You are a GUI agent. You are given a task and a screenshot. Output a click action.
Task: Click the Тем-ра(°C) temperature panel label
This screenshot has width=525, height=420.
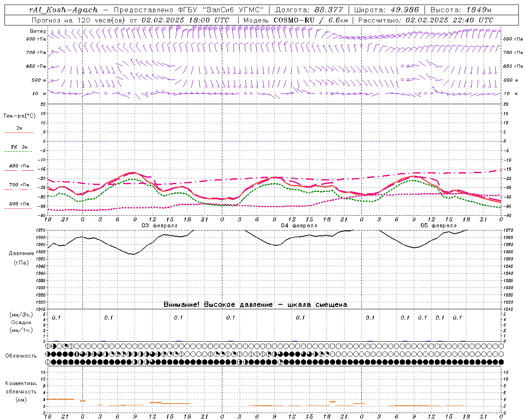click(20, 116)
